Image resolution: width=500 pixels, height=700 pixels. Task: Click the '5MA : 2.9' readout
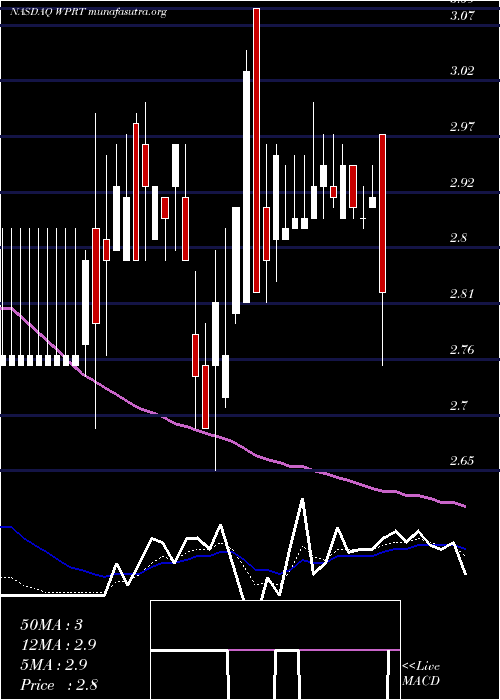click(x=55, y=665)
